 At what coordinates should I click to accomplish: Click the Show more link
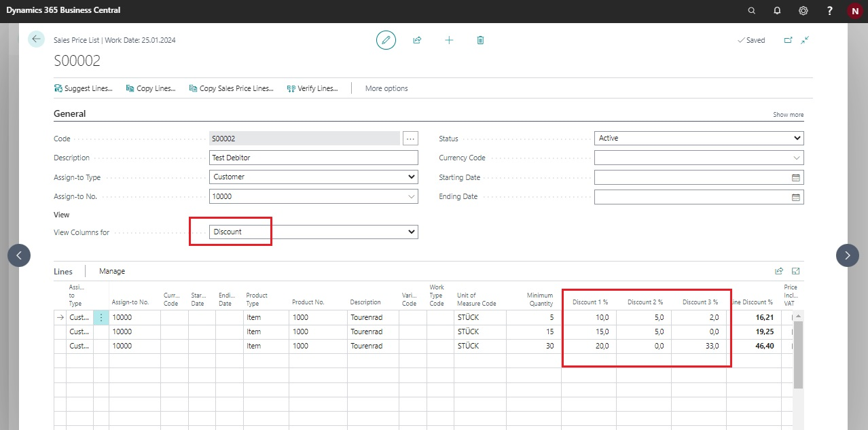788,115
